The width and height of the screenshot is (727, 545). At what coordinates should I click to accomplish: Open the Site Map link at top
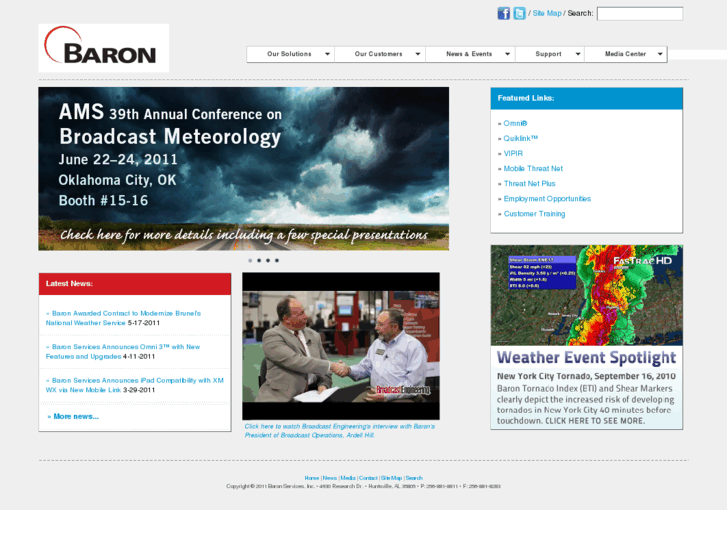tap(547, 13)
